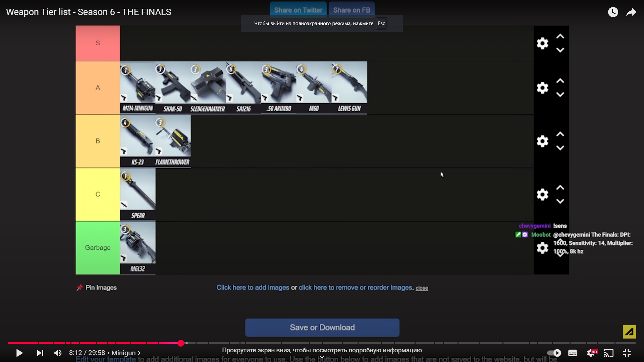Select the M134 Minigun weapon card
This screenshot has width=644, height=362.
(x=138, y=88)
